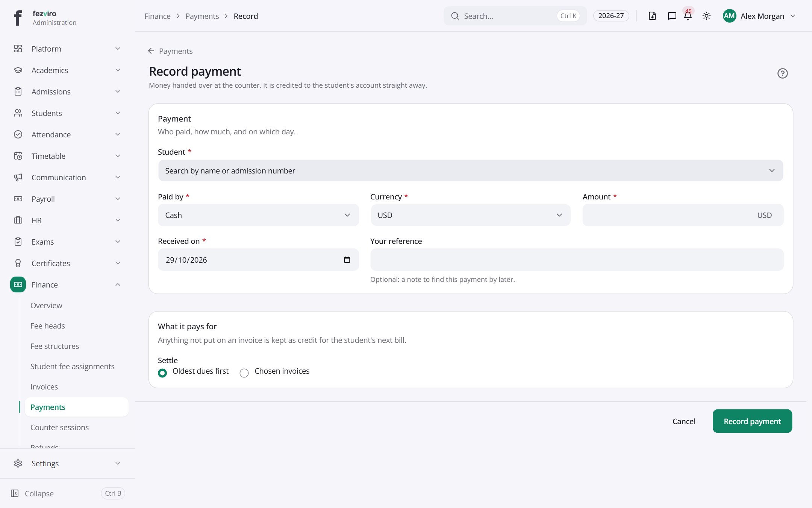Click the AM user avatar
This screenshot has height=508, width=812.
729,16
